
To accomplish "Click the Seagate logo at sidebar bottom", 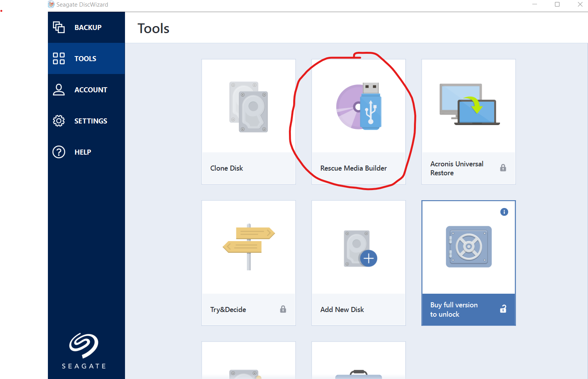I will coord(84,351).
